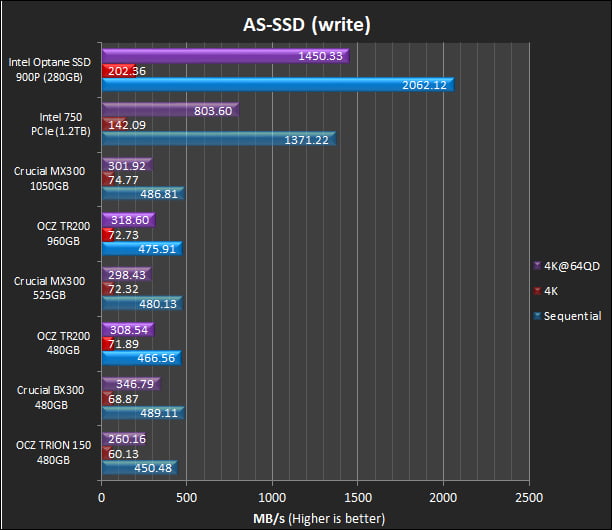612x530 pixels.
Task: Select the 'Intel 750 PCIe (1.2TB)' label
Action: (x=60, y=124)
